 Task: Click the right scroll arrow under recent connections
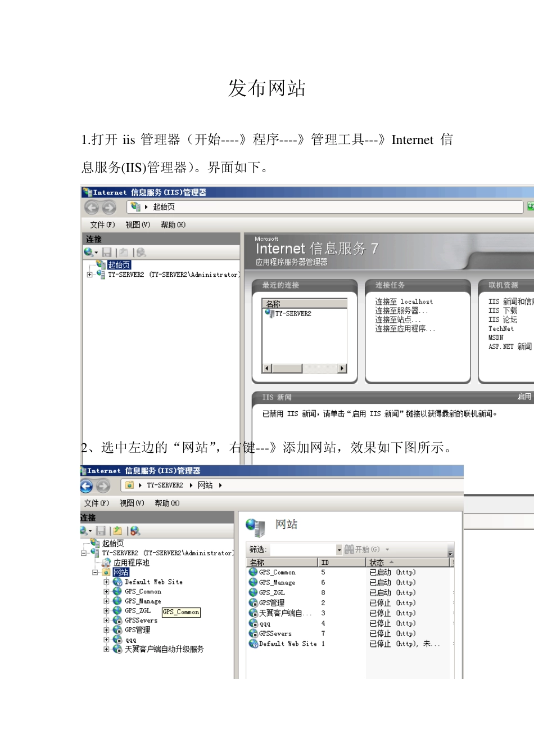tap(342, 368)
